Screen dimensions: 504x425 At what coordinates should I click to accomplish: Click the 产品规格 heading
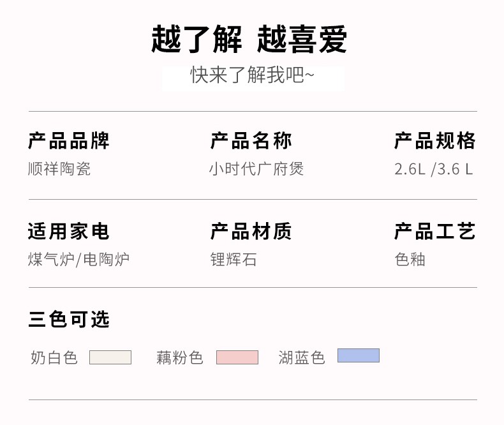pos(435,140)
